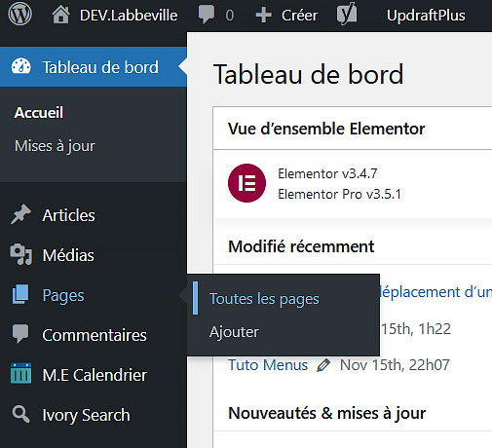Select Toutes les pages from flyout
492x448 pixels.
pos(264,299)
